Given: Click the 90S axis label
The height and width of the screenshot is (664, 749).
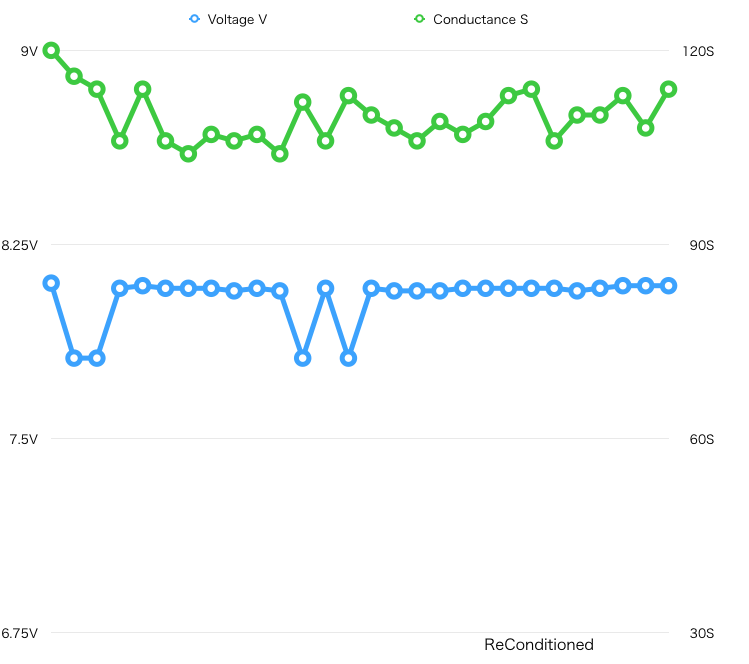Looking at the screenshot, I should [702, 245].
